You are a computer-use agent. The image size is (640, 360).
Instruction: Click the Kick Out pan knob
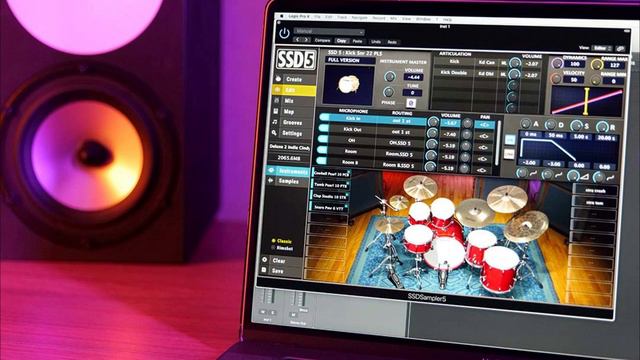467,134
